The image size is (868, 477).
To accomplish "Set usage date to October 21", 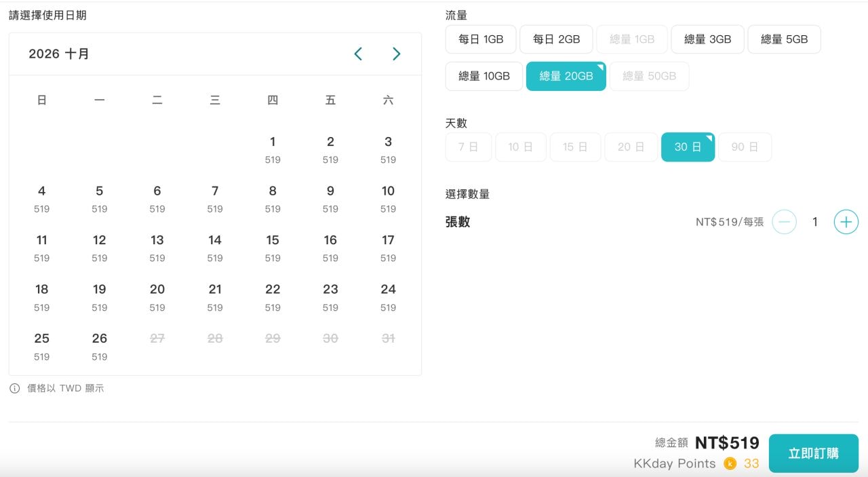I will coord(215,297).
